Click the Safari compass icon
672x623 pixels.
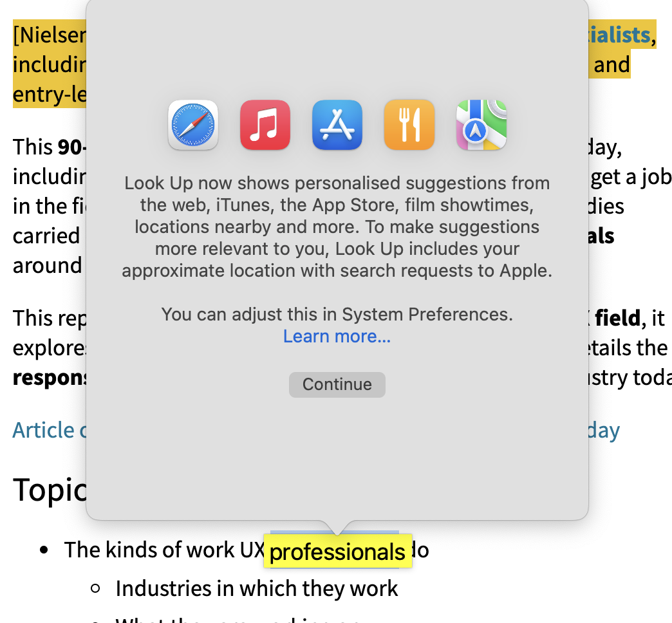pos(193,125)
